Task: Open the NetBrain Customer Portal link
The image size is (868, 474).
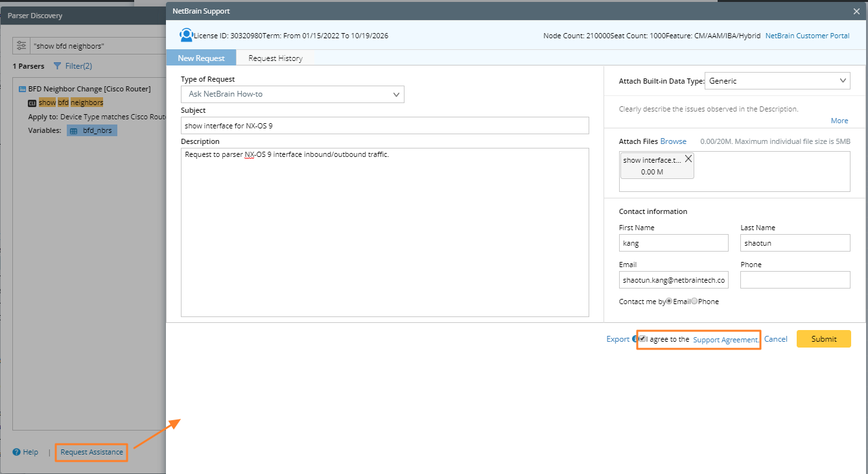Action: pyautogui.click(x=807, y=36)
